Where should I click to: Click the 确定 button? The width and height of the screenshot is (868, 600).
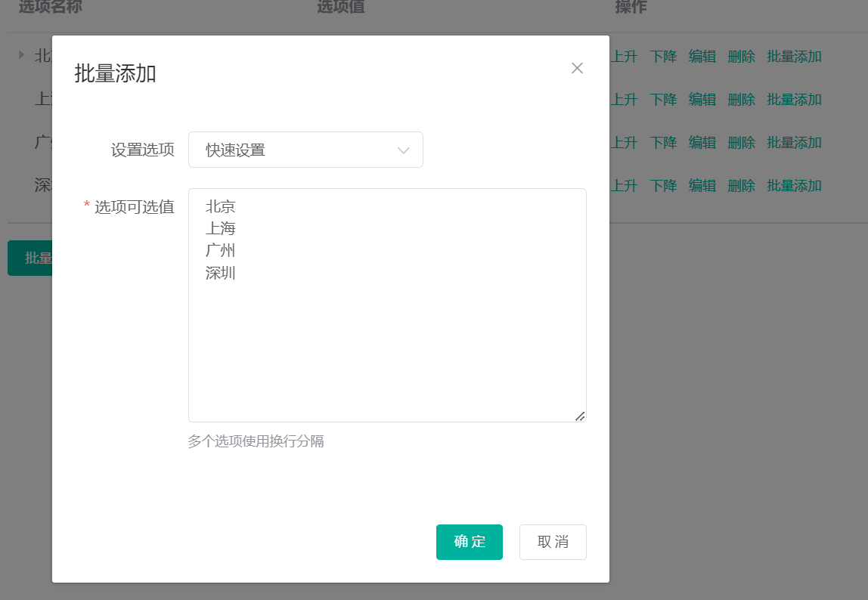[469, 542]
